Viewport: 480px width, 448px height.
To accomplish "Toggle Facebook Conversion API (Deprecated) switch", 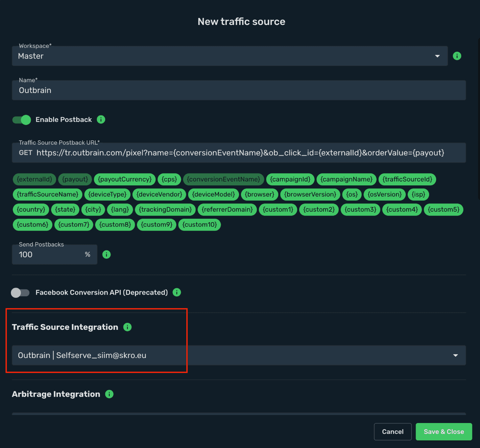I will pyautogui.click(x=20, y=293).
